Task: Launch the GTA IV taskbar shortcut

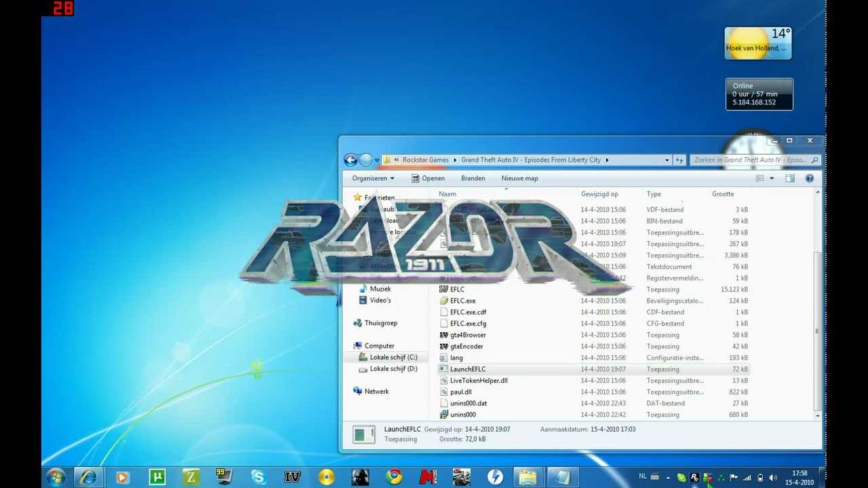Action: [x=292, y=477]
